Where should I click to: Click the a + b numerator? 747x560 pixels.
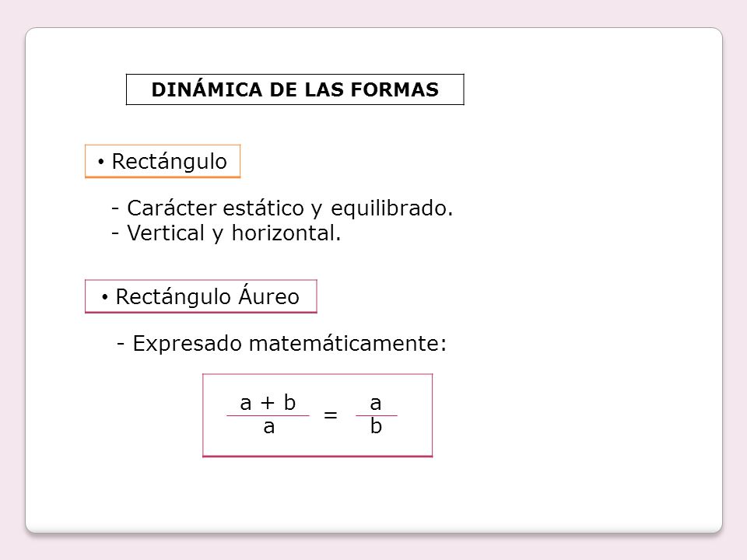pyautogui.click(x=268, y=403)
